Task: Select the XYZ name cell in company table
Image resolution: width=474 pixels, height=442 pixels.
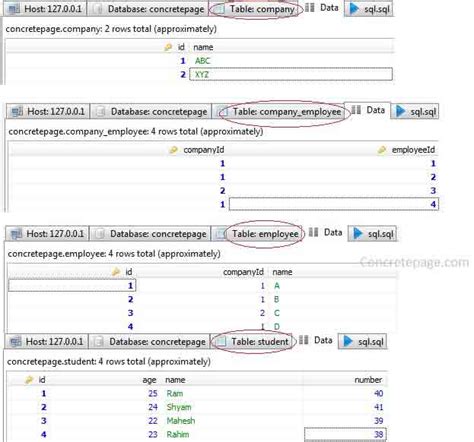Action: pyautogui.click(x=291, y=74)
